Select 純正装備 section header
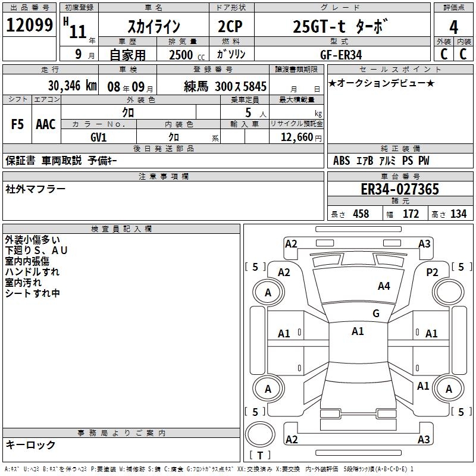The image size is (476, 476). tap(400, 148)
